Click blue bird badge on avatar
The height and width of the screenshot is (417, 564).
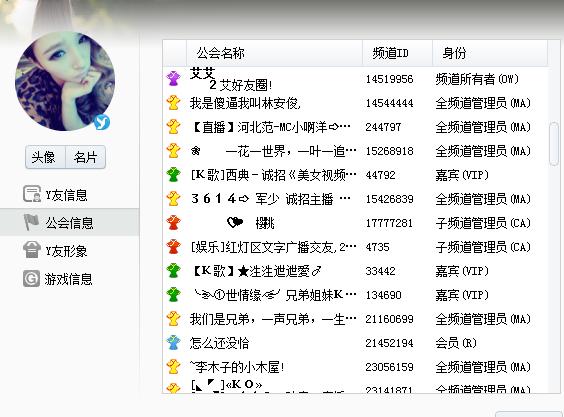[x=102, y=123]
